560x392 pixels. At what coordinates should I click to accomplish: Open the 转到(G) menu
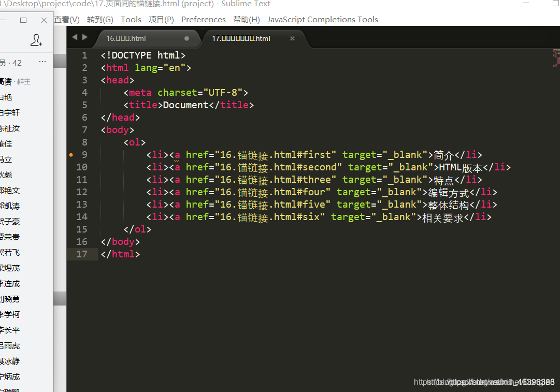(x=100, y=20)
